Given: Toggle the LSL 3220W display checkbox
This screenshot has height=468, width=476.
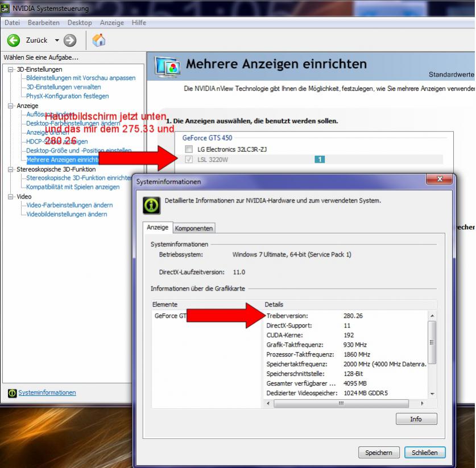Looking at the screenshot, I should (x=189, y=159).
